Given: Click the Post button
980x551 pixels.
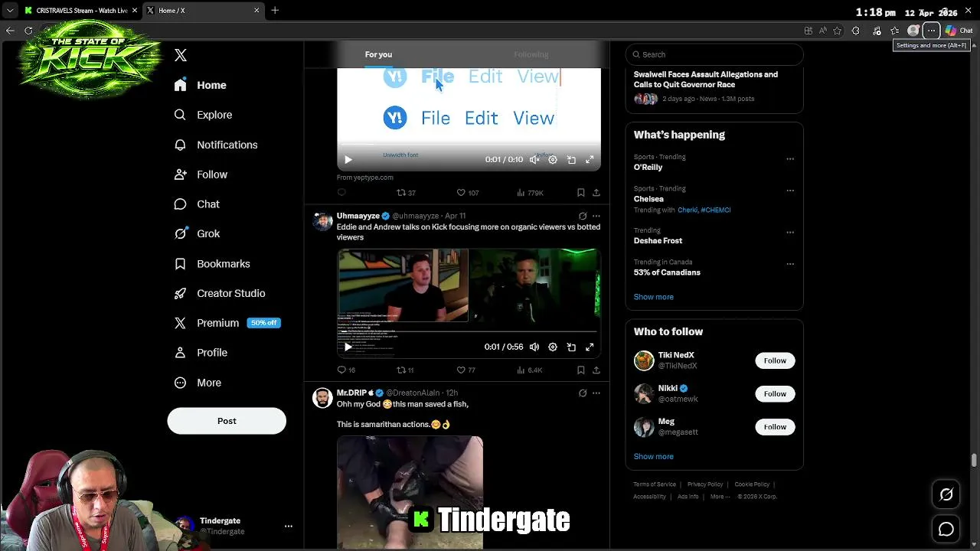Looking at the screenshot, I should click(227, 421).
